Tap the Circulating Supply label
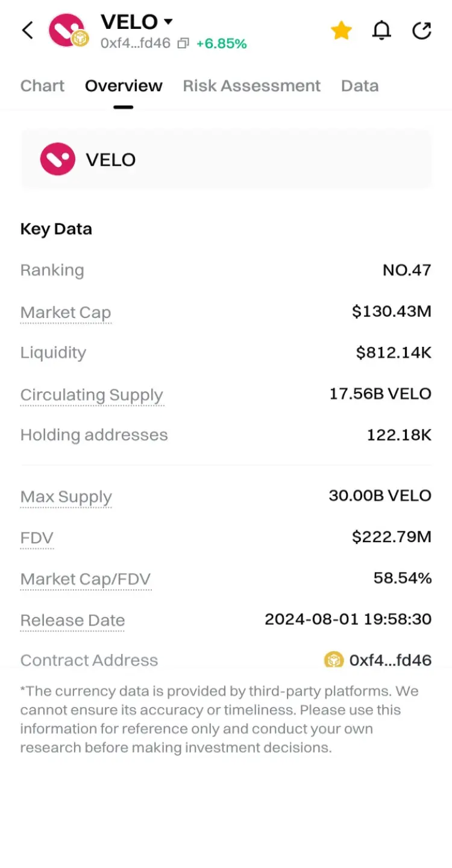The height and width of the screenshot is (868, 452). click(92, 395)
